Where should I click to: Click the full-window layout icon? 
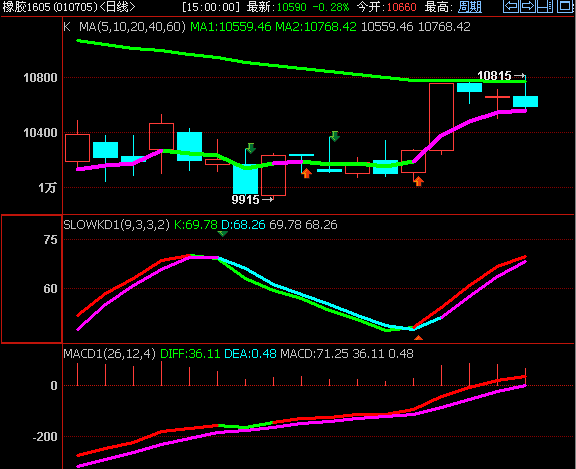[565, 6]
